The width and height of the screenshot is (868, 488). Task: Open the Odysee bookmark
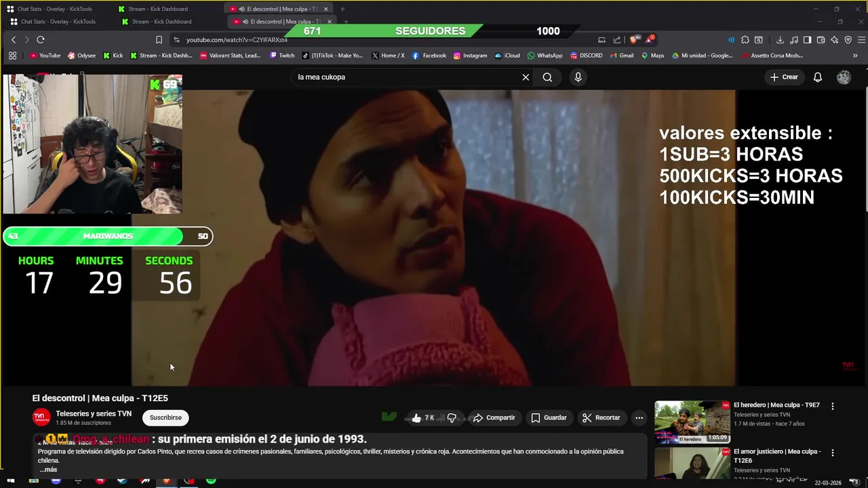(81, 56)
